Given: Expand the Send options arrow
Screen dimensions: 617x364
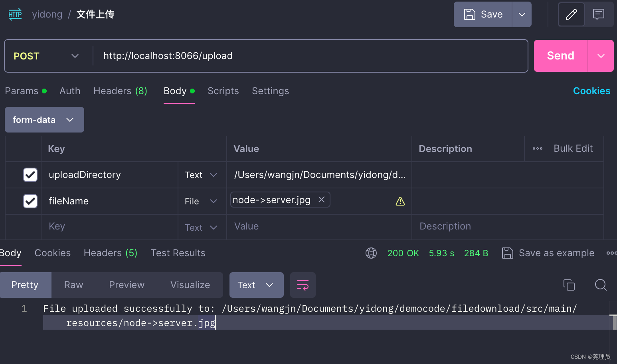Looking at the screenshot, I should click(601, 56).
